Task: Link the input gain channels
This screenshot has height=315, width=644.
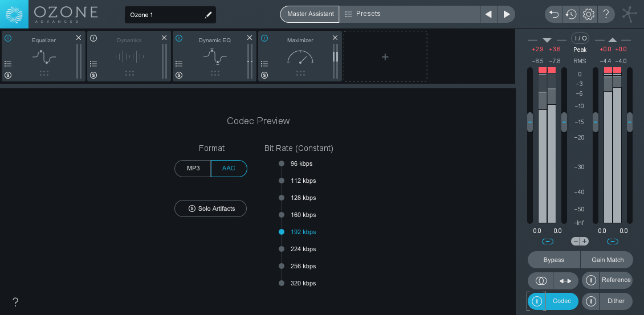Action: (548, 242)
